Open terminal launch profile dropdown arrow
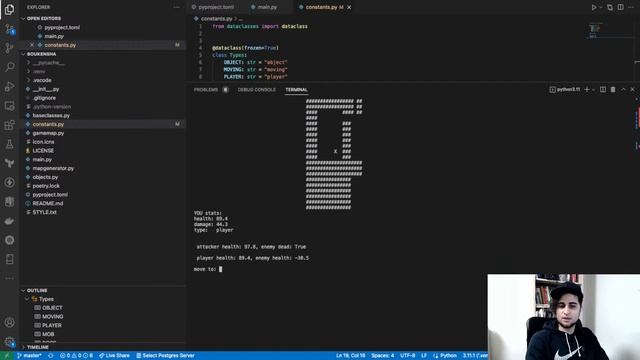 point(593,89)
